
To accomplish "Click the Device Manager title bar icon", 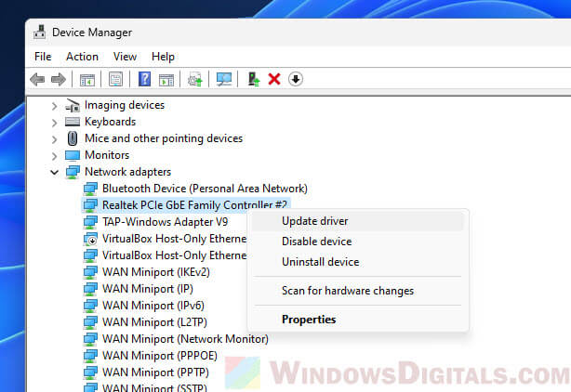I will click(40, 33).
